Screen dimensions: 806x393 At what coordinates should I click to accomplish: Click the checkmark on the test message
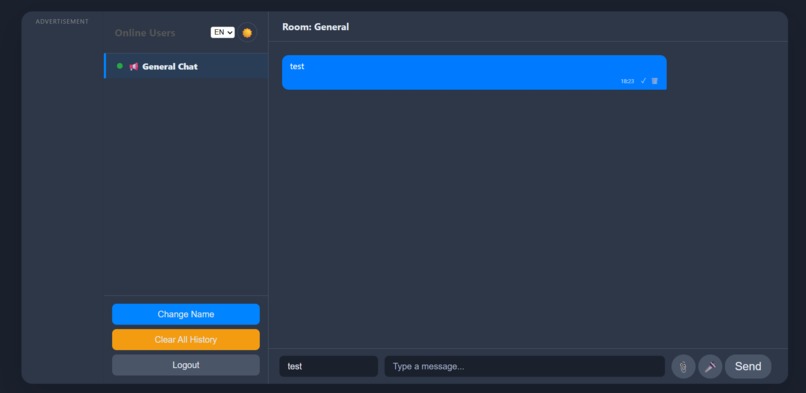[x=643, y=81]
